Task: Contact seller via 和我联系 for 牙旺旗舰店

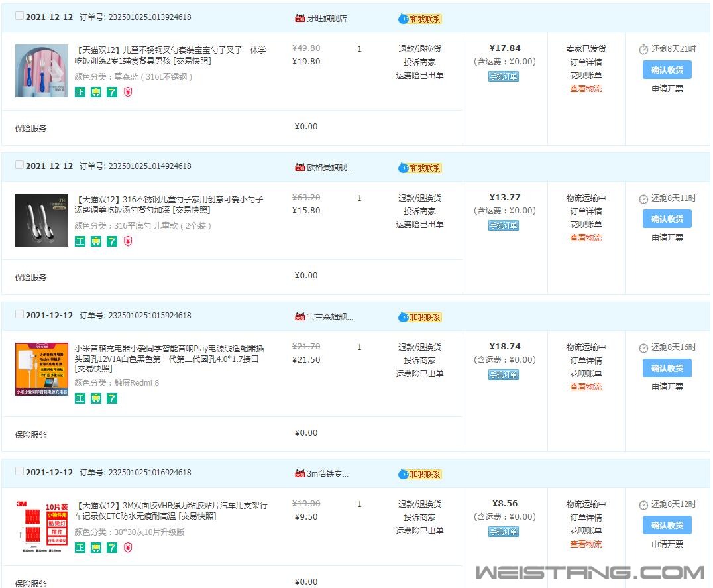Action: pos(420,19)
